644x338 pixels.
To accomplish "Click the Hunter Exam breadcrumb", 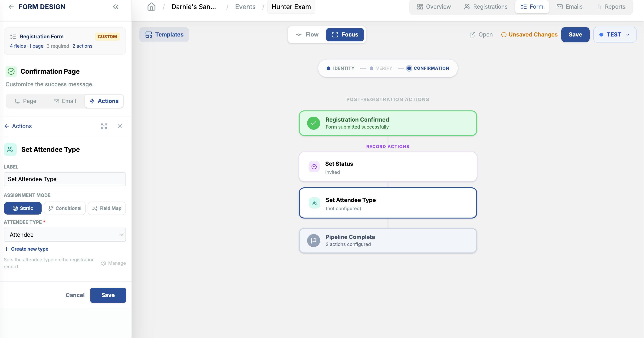I will 291,7.
